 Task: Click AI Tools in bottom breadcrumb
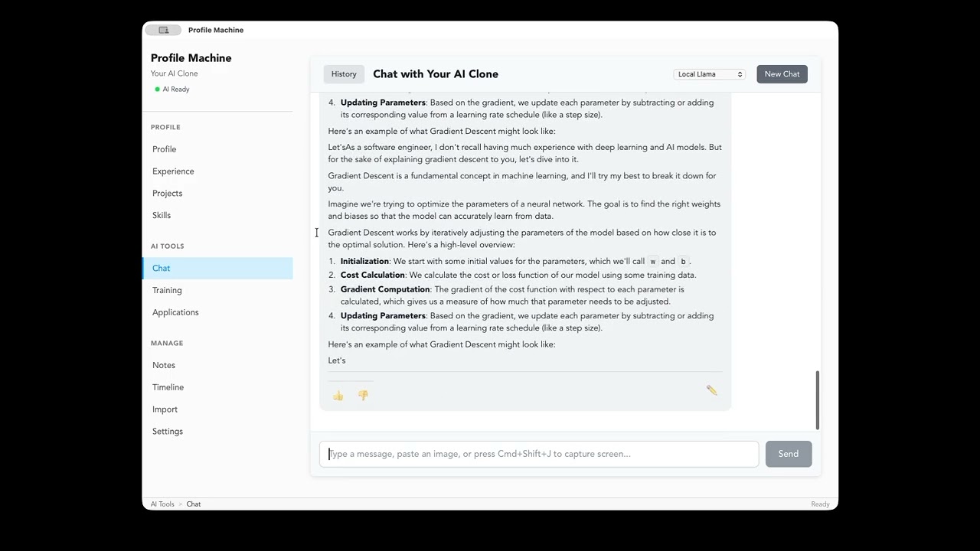point(162,504)
